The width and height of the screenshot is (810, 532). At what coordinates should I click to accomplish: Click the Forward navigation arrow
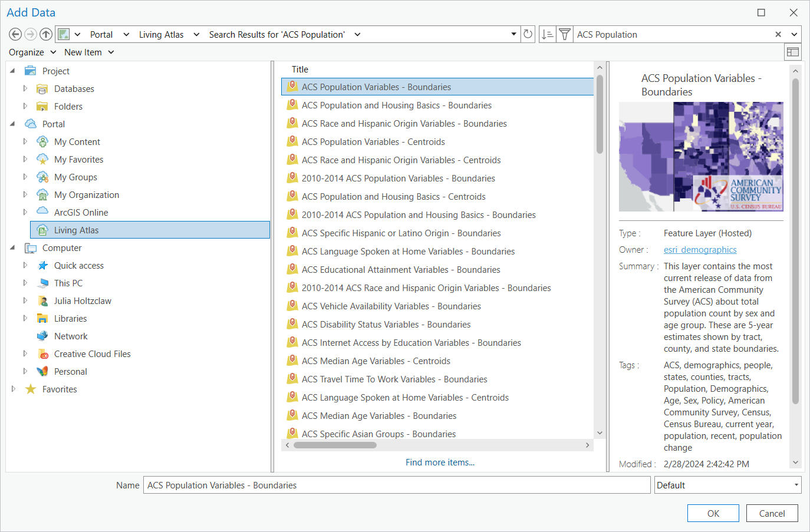coord(31,34)
